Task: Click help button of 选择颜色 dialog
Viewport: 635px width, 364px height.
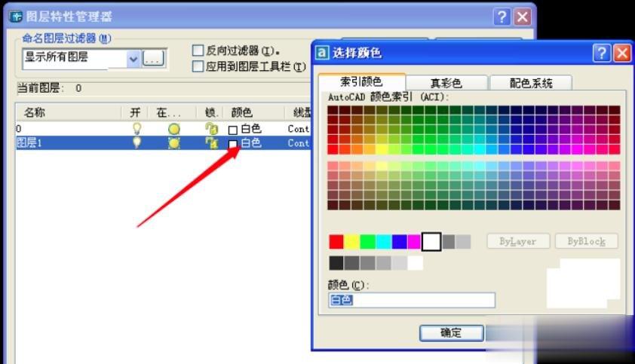Action: 602,53
